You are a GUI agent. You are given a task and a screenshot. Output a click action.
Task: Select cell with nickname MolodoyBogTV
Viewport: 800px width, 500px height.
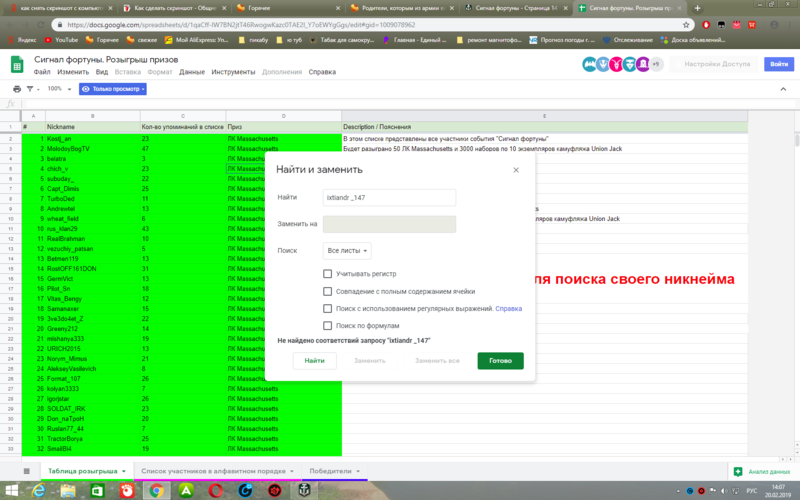point(93,149)
